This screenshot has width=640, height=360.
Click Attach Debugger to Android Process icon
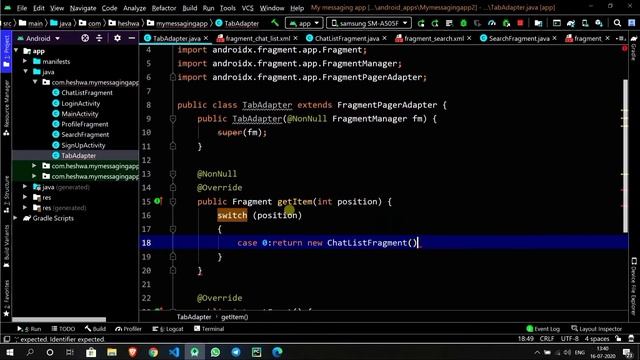tap(506, 23)
